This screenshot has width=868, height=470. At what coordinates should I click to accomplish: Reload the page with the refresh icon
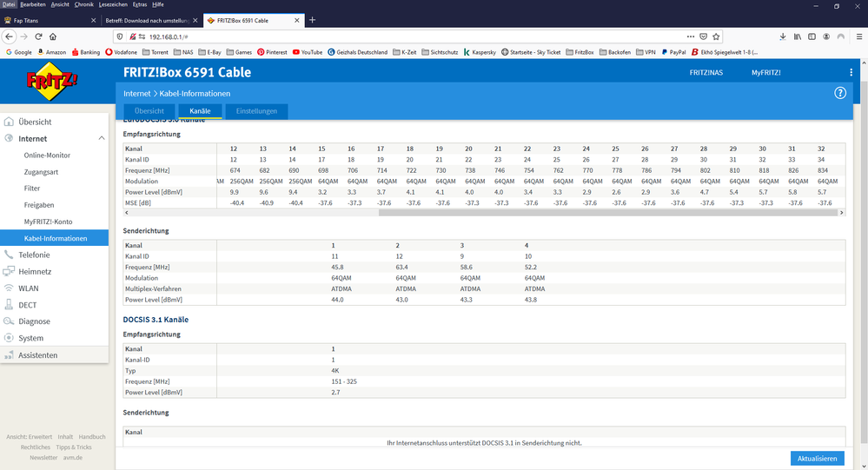click(x=38, y=36)
